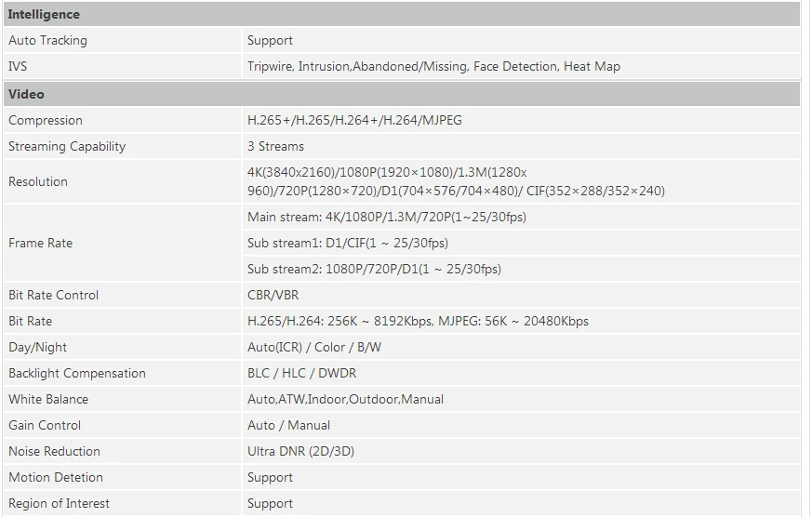Click the Resolution row label
The width and height of the screenshot is (812, 517).
tap(38, 182)
